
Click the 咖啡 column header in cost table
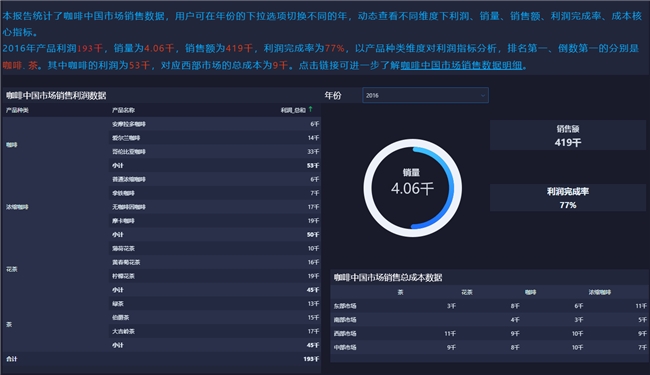point(531,292)
